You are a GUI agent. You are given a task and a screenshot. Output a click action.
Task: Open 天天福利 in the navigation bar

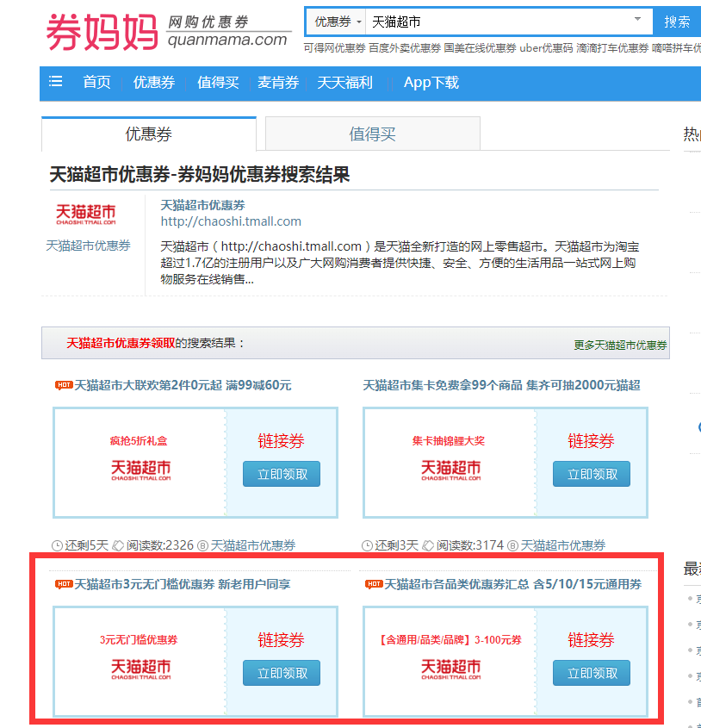(x=345, y=82)
